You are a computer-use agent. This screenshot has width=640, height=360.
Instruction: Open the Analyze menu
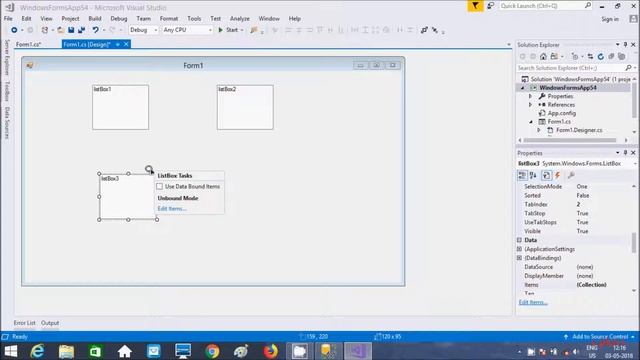(x=240, y=18)
